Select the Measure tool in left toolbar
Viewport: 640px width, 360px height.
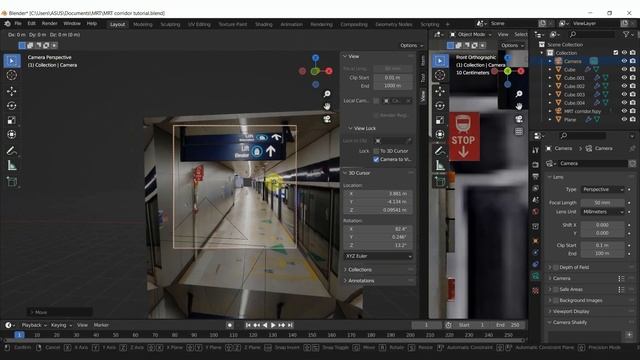pos(12,165)
